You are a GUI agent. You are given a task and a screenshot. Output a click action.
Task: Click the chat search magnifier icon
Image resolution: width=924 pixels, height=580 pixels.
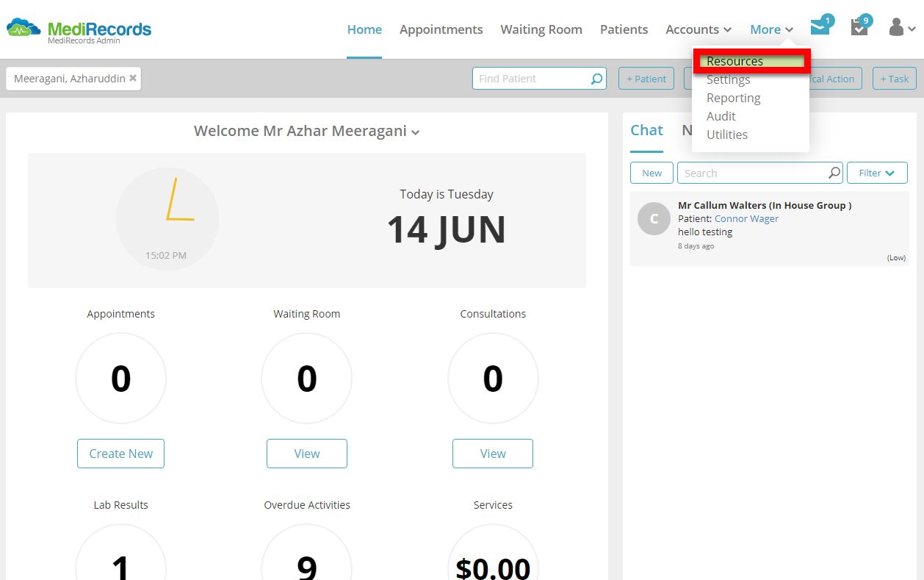[834, 173]
